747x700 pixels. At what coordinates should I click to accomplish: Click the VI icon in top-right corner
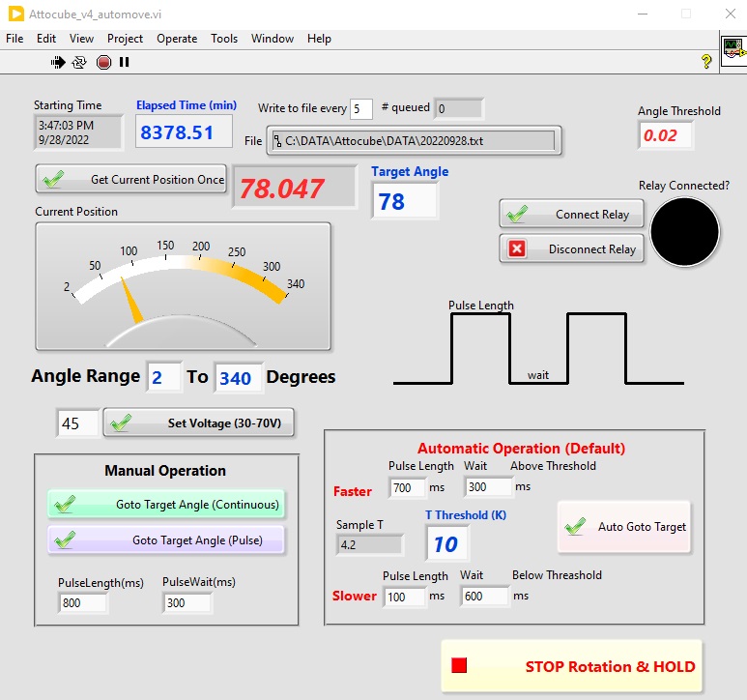click(x=733, y=48)
